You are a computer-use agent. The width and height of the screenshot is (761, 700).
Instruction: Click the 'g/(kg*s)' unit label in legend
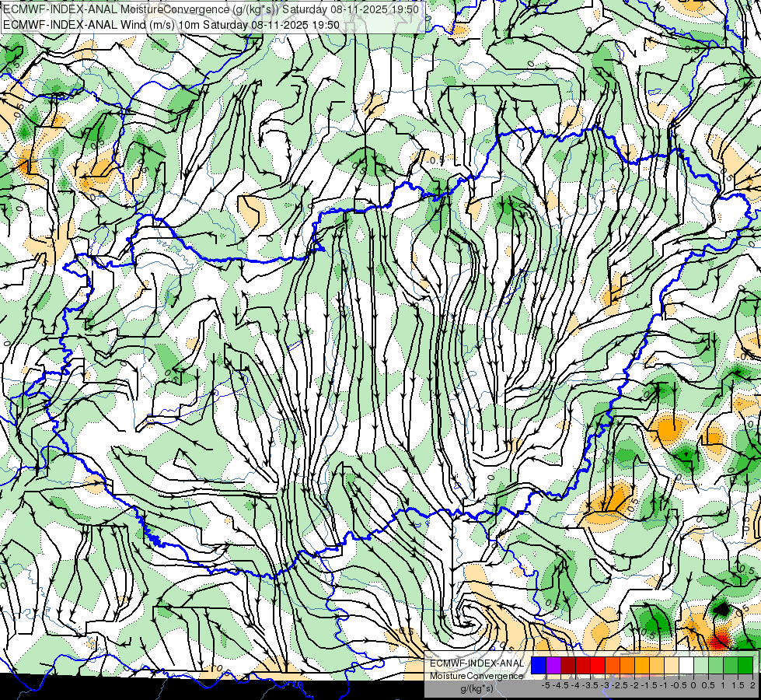[x=476, y=689]
